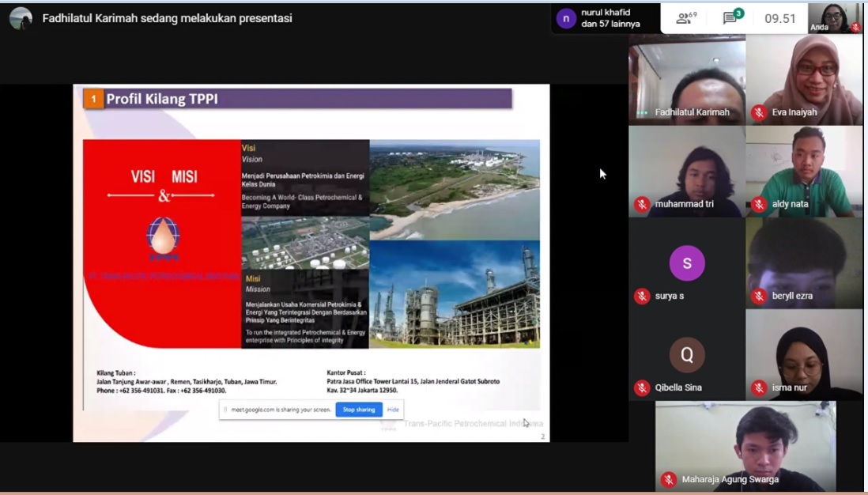Click muted mic icon on Eva Inaiyah
The height and width of the screenshot is (495, 868).
(759, 112)
